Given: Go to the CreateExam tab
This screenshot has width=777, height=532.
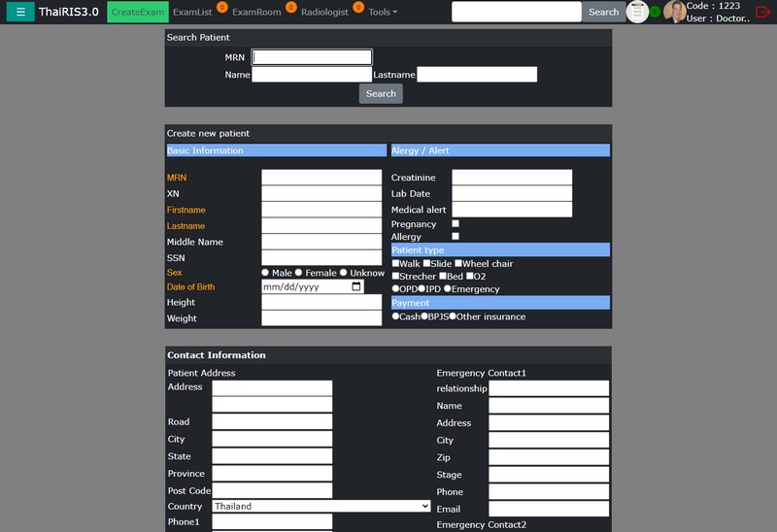Looking at the screenshot, I should tap(138, 13).
